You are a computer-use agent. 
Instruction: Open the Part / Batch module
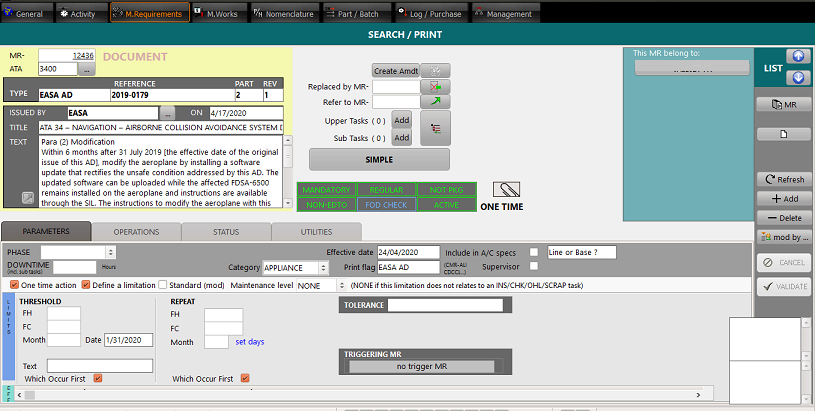357,14
